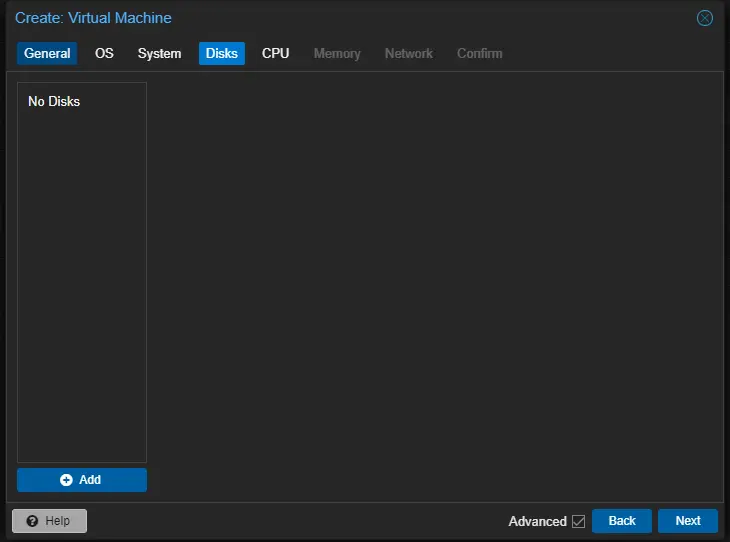Viewport: 730px width, 542px height.
Task: Select the Disks tab
Action: (x=221, y=53)
